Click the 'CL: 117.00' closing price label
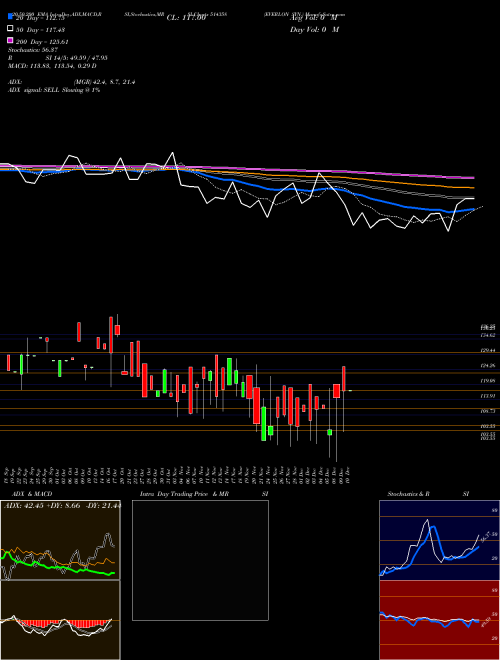 pyautogui.click(x=186, y=18)
